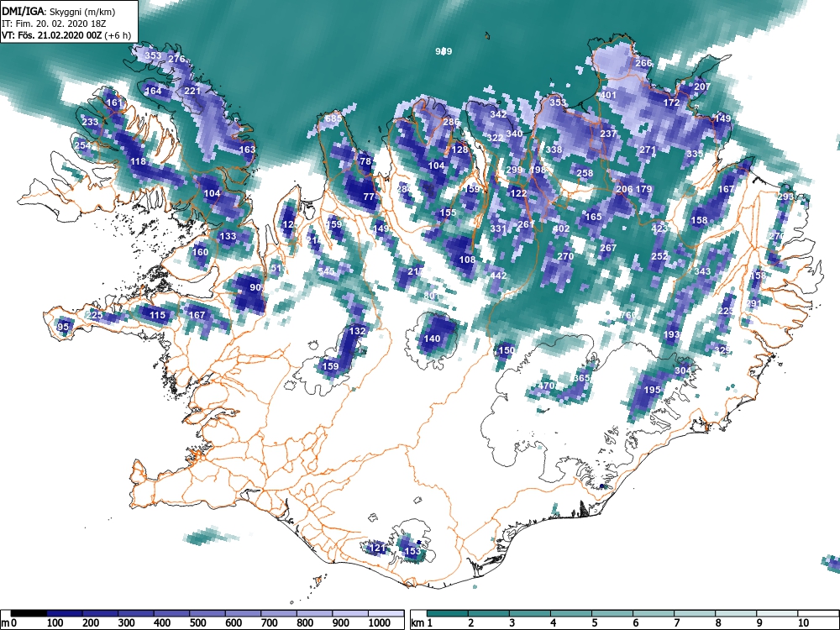Click the 160 visibility value
The width and height of the screenshot is (840, 630).
click(x=200, y=252)
